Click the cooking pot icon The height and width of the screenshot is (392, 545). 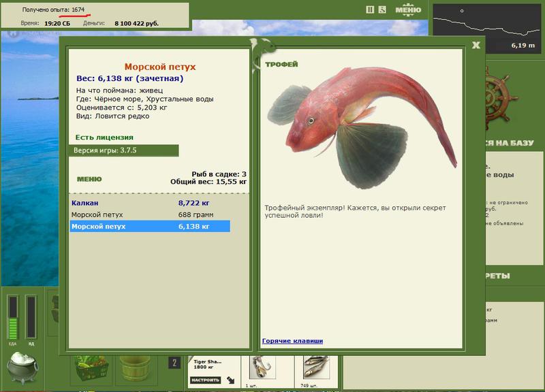tap(22, 367)
